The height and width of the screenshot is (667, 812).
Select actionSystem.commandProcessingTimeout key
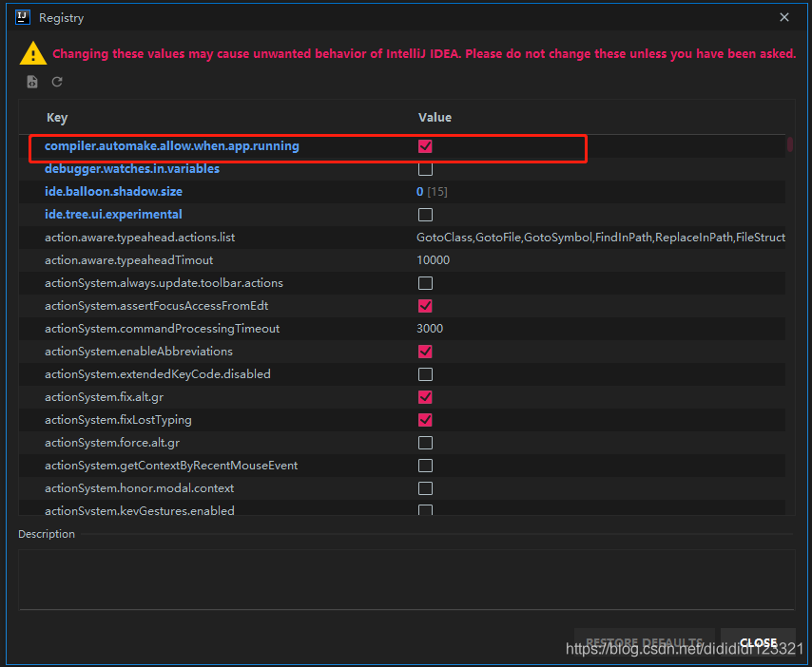pyautogui.click(x=162, y=329)
